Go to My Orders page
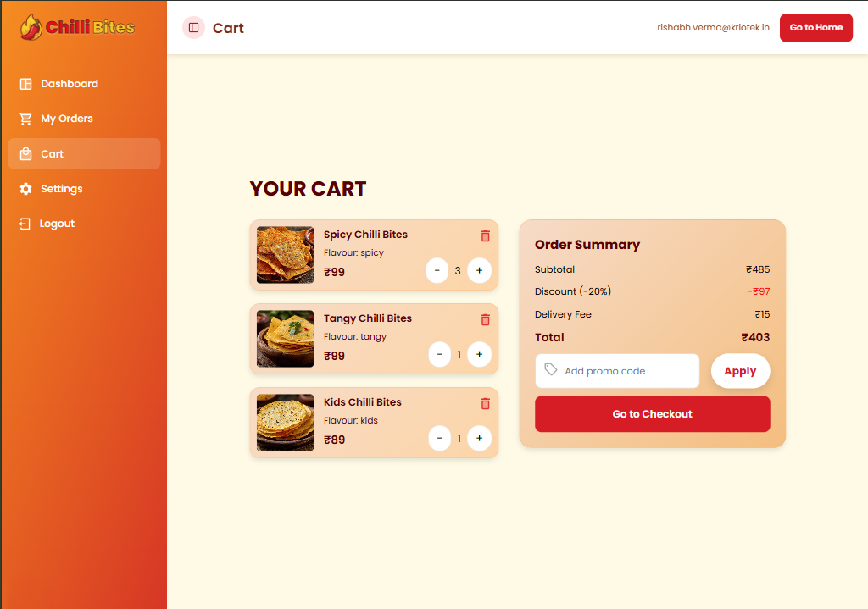 (x=66, y=119)
